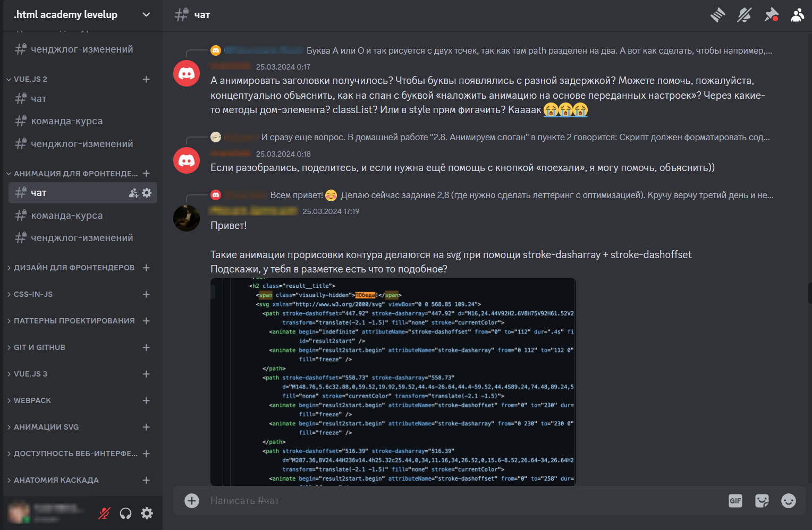Click the attach file plus button
The height and width of the screenshot is (530, 812).
[192, 500]
